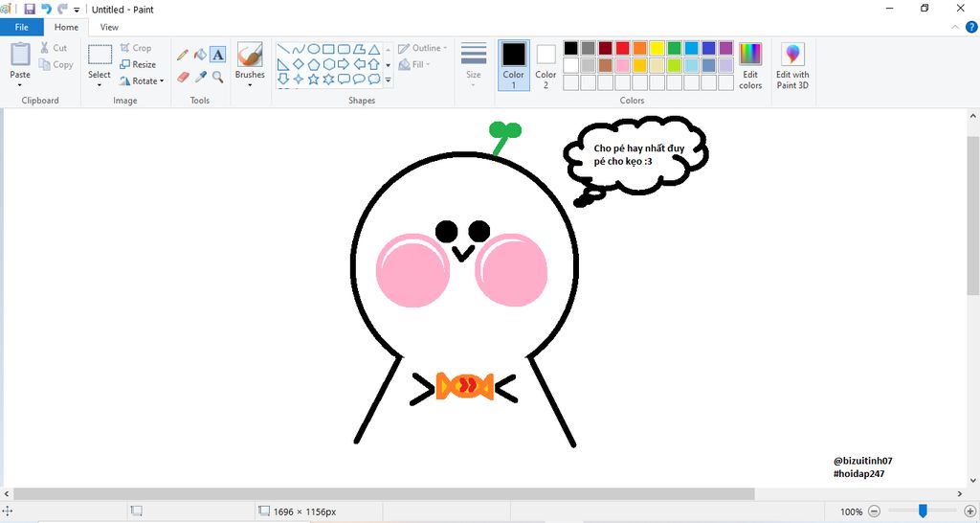This screenshot has width=980, height=523.
Task: Collapse the ribbon with chevron
Action: (955, 27)
